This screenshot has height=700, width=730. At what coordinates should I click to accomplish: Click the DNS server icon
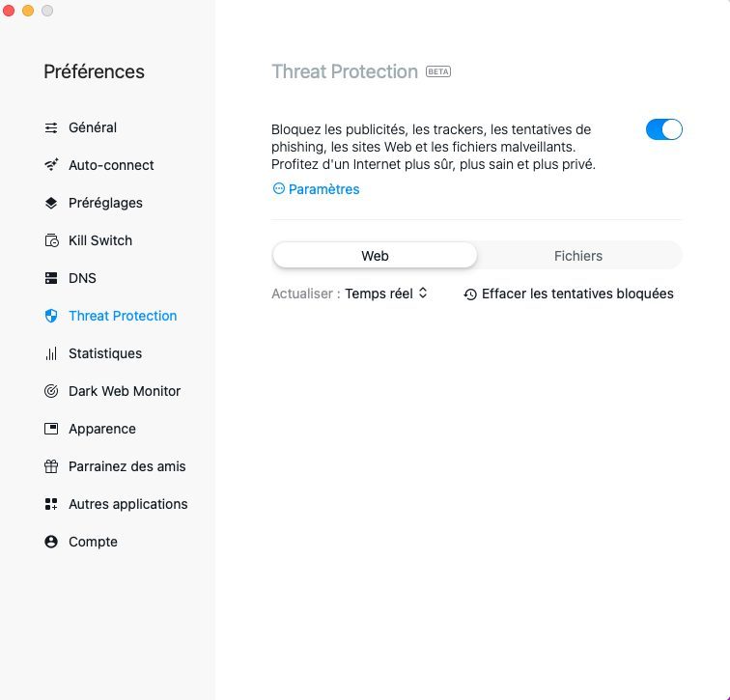tap(51, 278)
